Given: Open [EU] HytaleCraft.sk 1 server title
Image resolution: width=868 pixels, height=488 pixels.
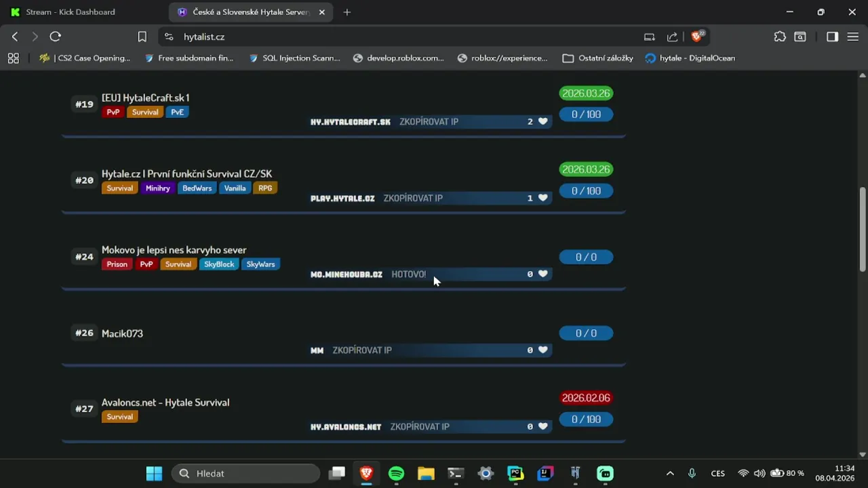Looking at the screenshot, I should pyautogui.click(x=145, y=98).
